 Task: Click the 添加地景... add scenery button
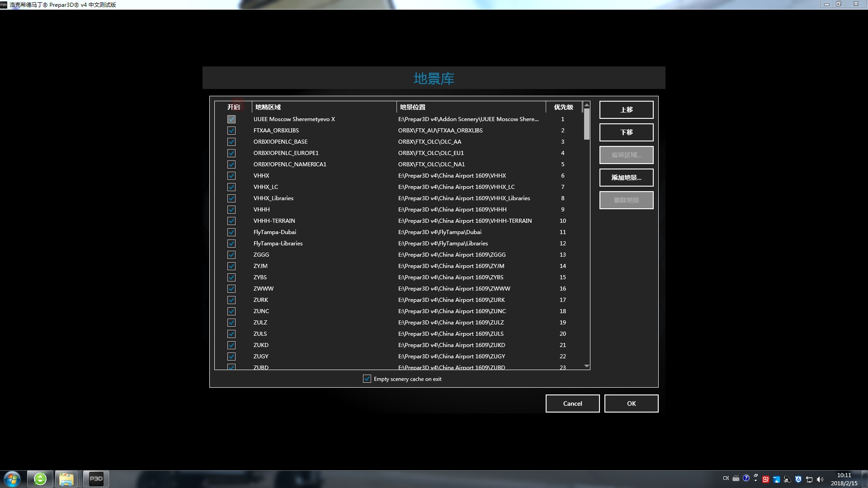[627, 178]
